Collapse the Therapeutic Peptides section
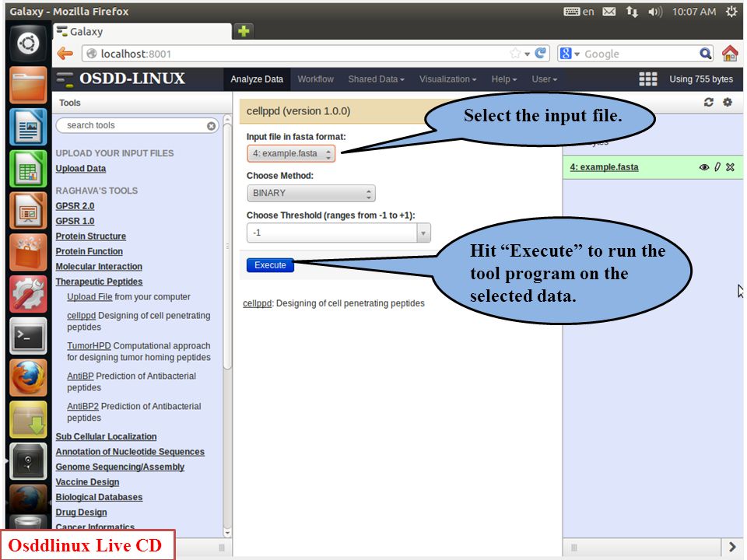 click(x=99, y=282)
